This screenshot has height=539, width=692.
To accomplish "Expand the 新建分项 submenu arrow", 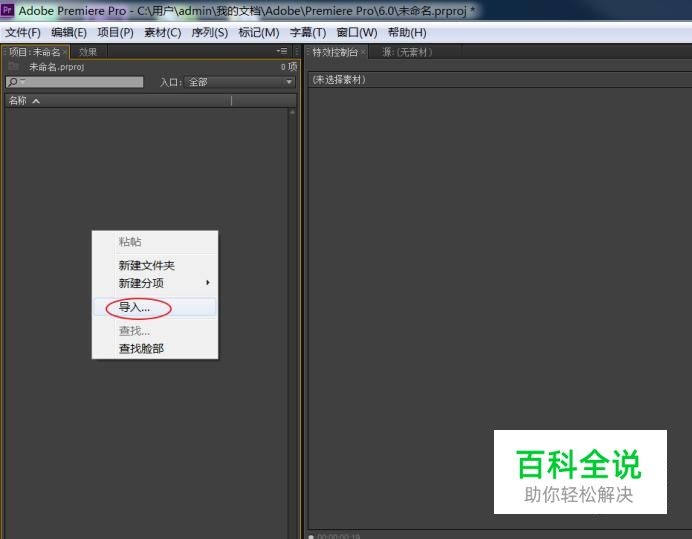I will point(207,283).
